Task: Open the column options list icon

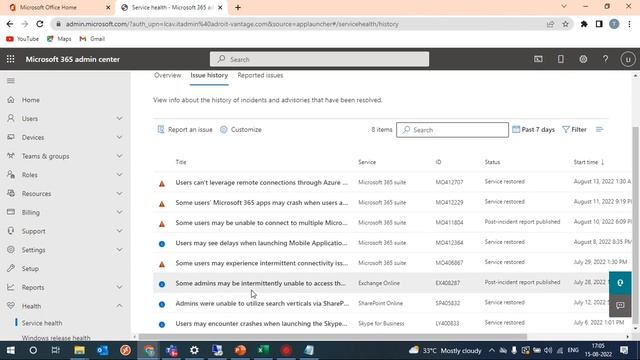Action: (x=599, y=129)
